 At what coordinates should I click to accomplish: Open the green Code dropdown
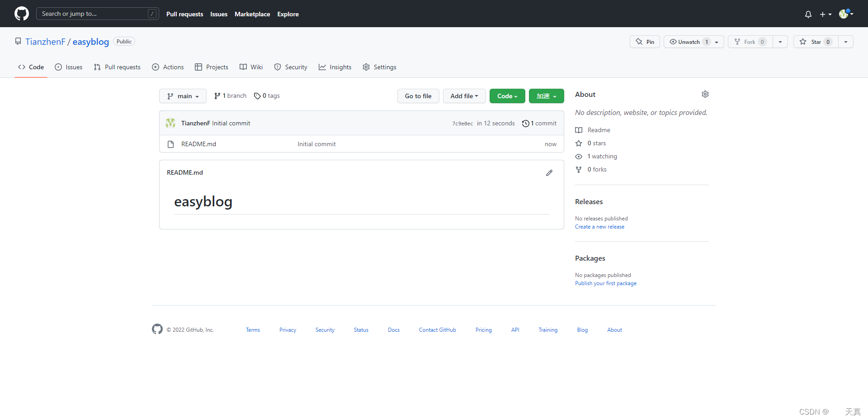click(507, 96)
